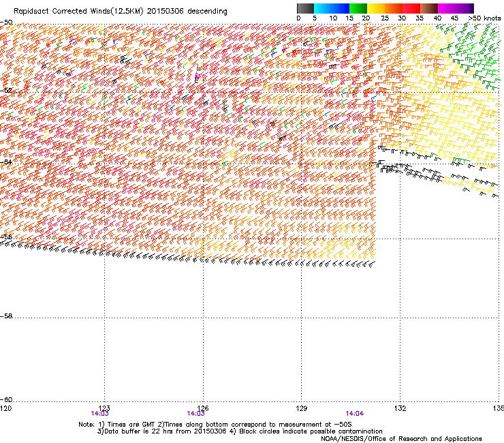Click the yellow 20-25 knots legend swatch
504x443 pixels.
(x=376, y=8)
